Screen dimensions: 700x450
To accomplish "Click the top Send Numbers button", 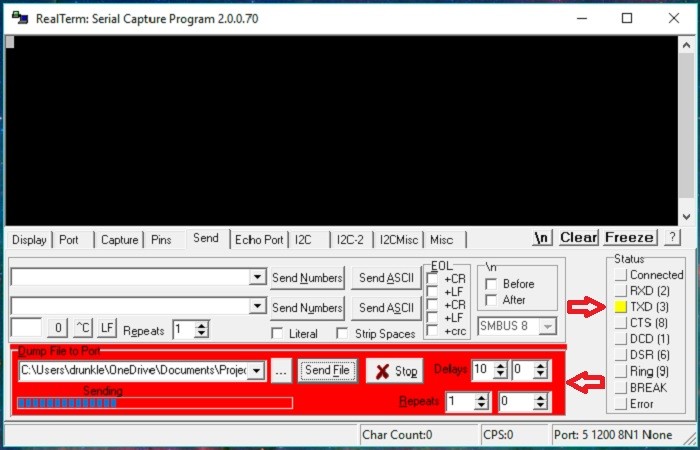I will 307,278.
